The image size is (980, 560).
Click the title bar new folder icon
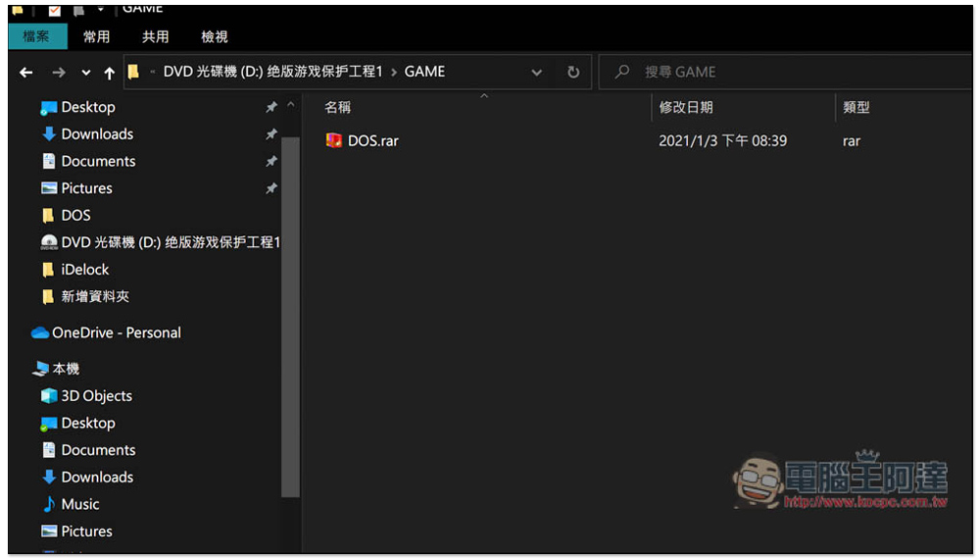[78, 11]
